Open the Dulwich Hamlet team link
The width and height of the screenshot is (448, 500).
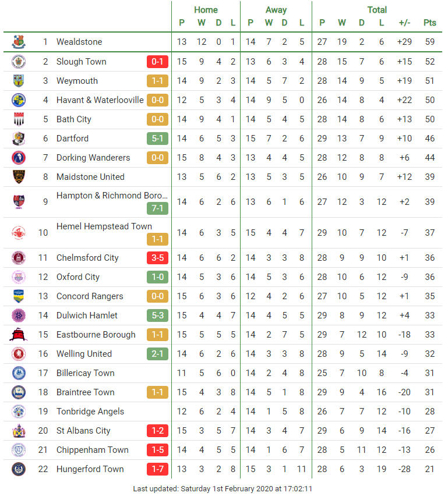point(87,315)
